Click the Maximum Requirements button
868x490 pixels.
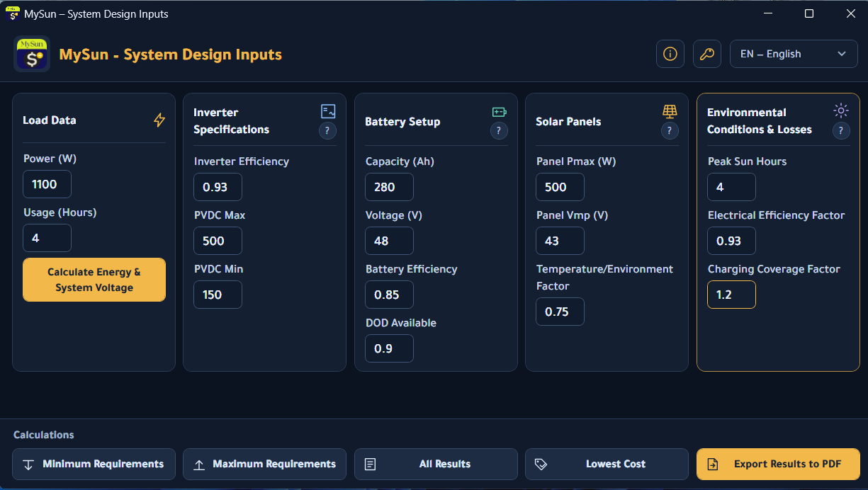pos(265,465)
